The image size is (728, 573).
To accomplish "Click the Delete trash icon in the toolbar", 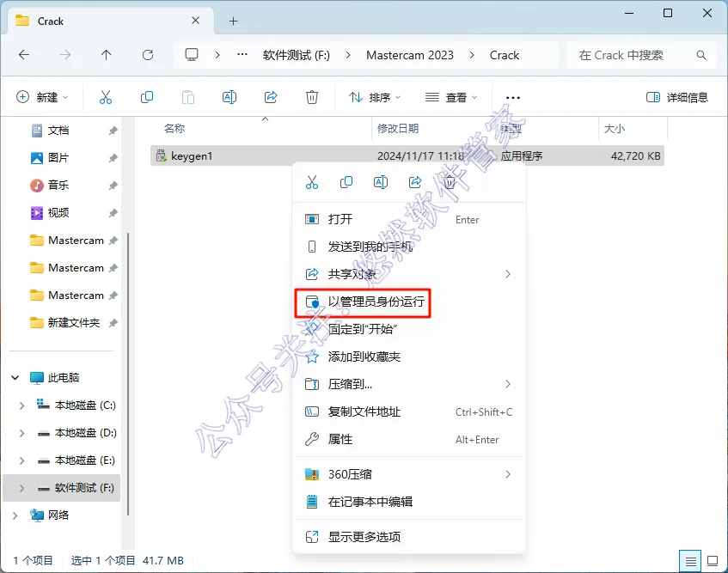I will 312,97.
